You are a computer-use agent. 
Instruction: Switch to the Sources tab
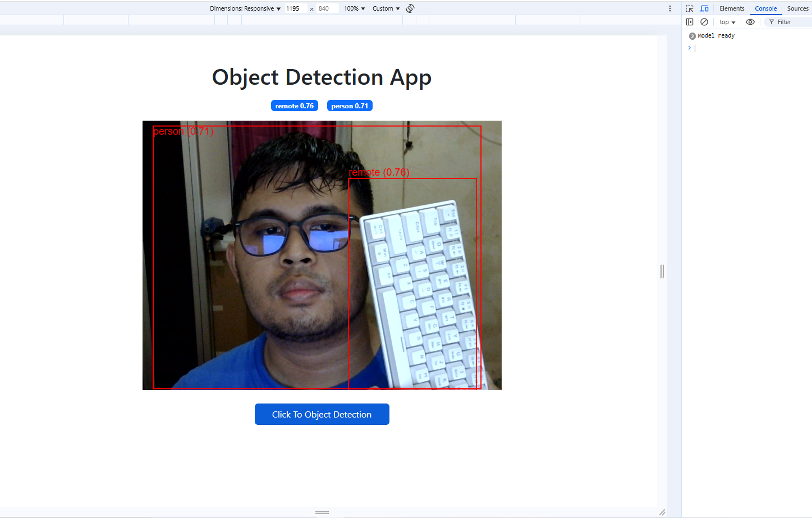coord(797,8)
